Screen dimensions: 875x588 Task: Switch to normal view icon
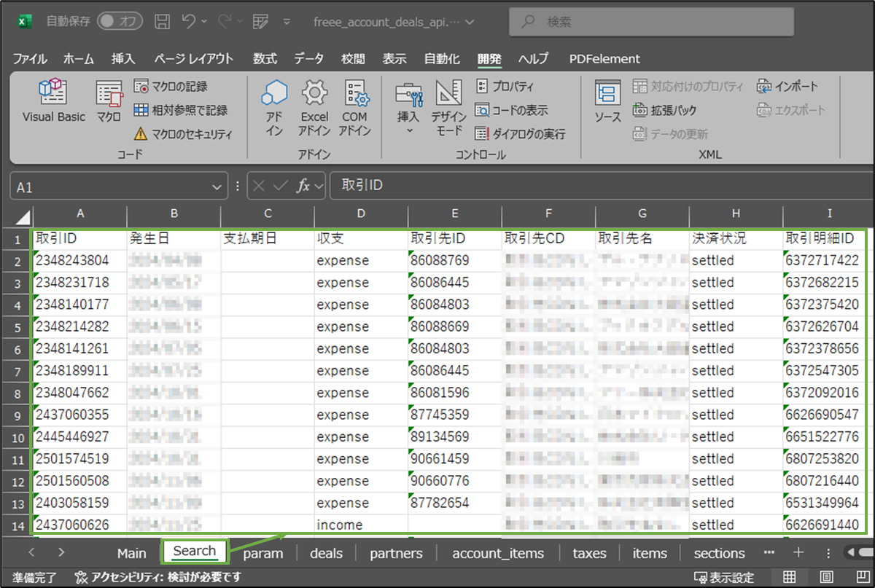tap(790, 578)
